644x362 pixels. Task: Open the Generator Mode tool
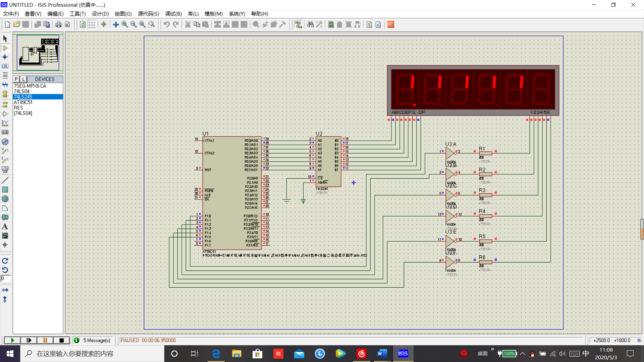tap(5, 142)
